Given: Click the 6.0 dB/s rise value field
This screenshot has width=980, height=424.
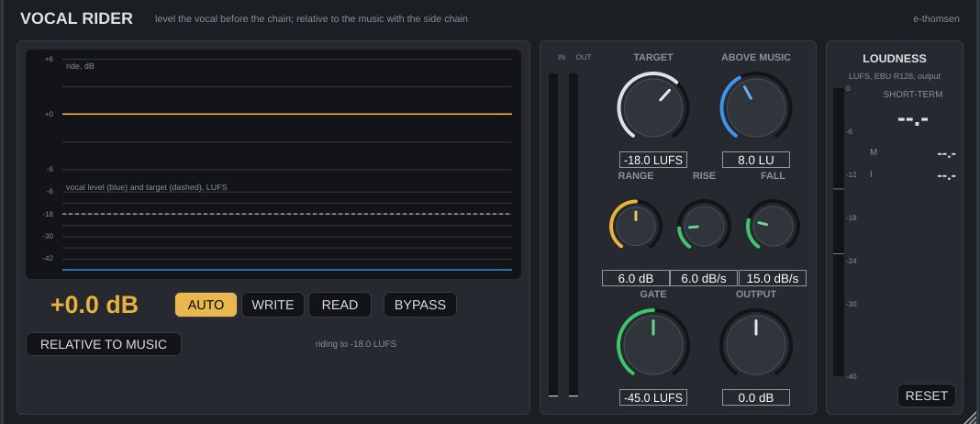Looking at the screenshot, I should click(704, 278).
